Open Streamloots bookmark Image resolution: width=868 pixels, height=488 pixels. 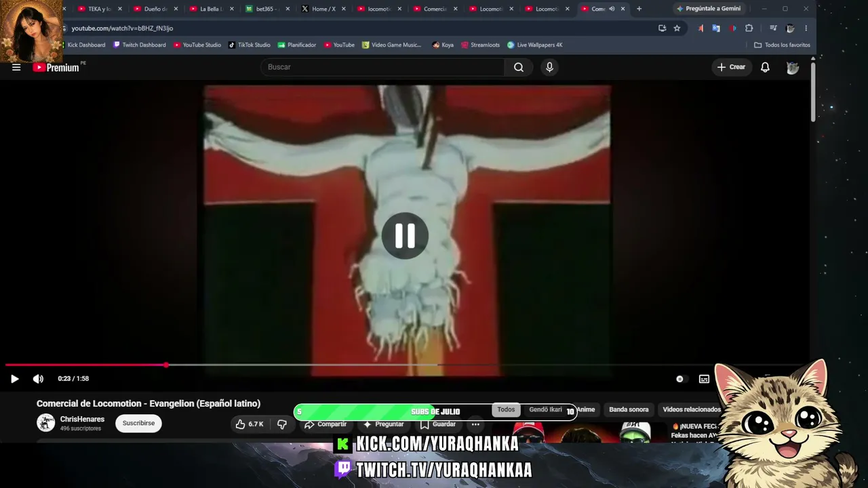click(480, 45)
